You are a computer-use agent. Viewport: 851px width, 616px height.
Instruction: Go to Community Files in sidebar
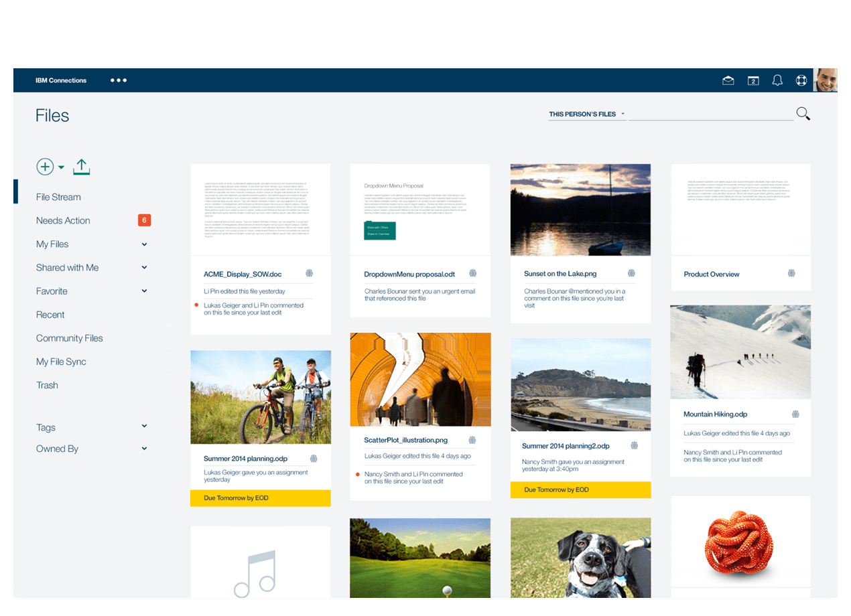tap(70, 338)
